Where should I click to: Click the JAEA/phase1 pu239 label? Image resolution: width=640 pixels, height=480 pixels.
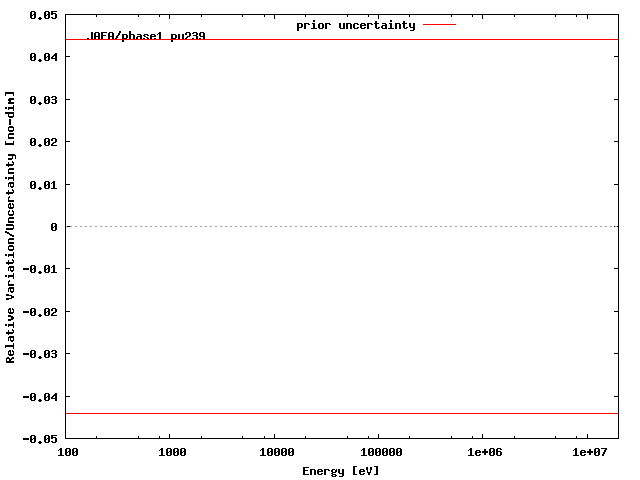point(147,36)
